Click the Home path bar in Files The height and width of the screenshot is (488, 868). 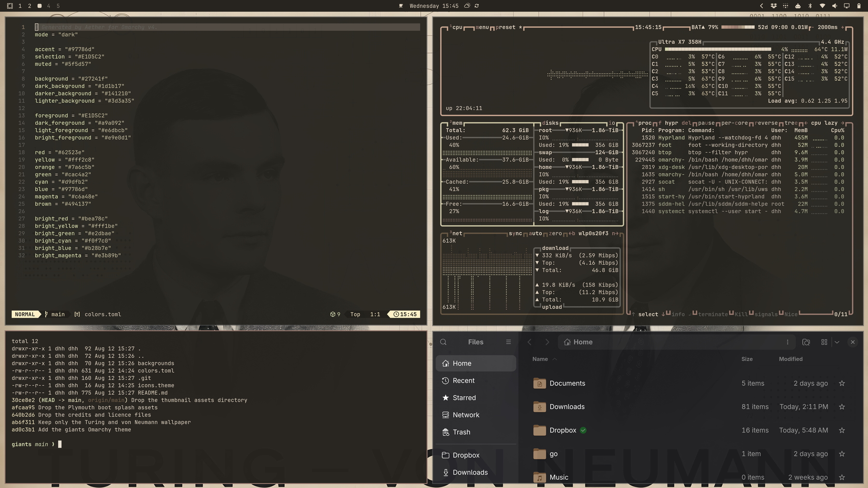677,342
